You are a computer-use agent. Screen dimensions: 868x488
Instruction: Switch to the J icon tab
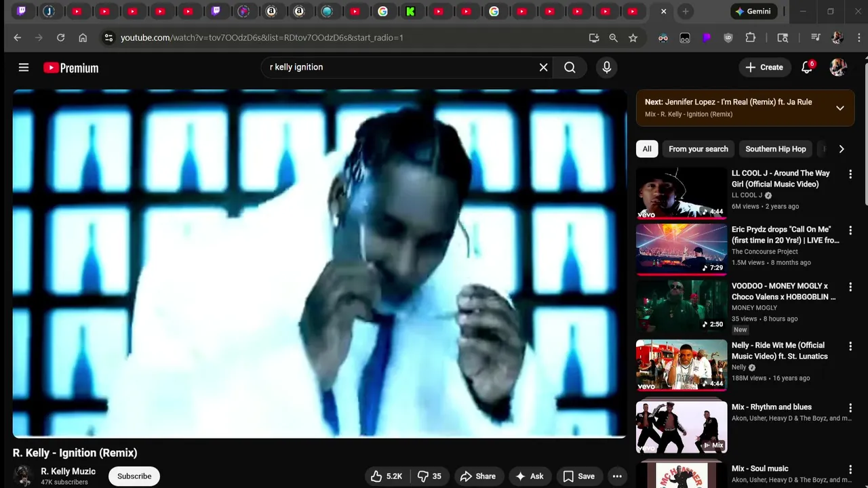[49, 11]
